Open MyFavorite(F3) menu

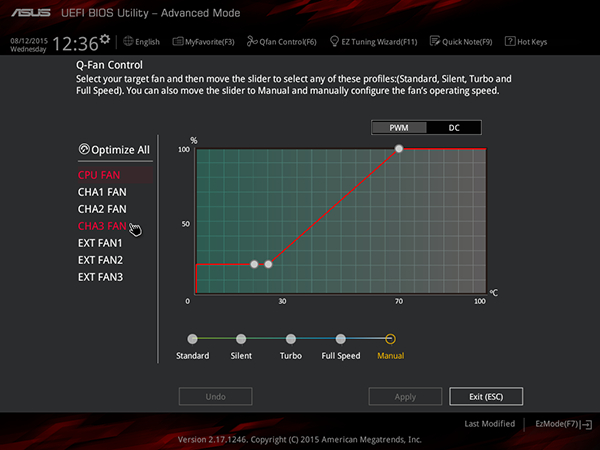click(x=203, y=41)
